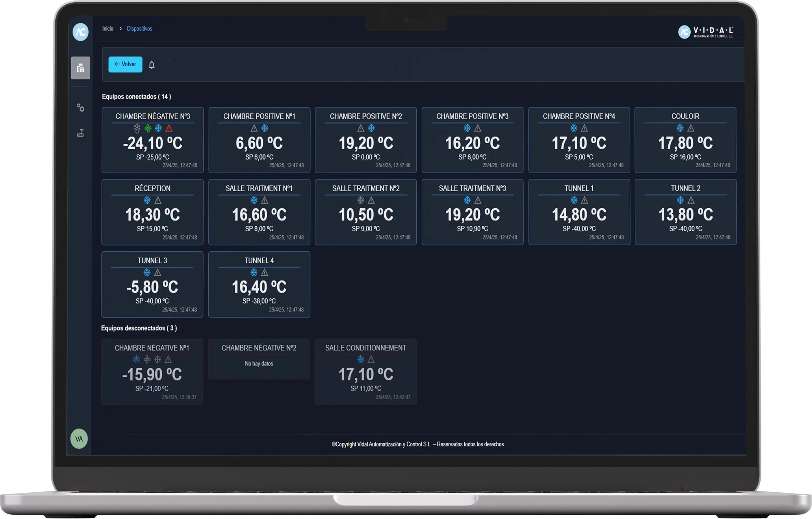This screenshot has width=812, height=519.
Task: Open the VA user avatar menu
Action: click(x=79, y=439)
